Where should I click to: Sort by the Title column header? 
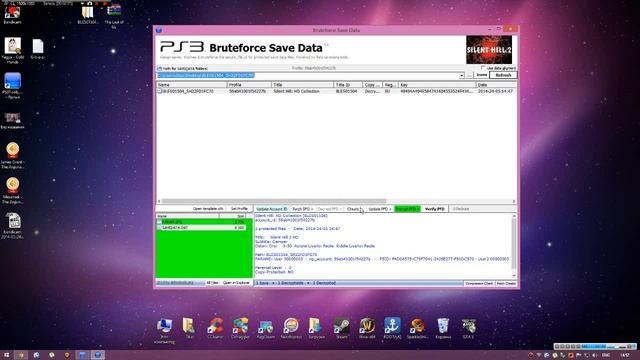point(302,85)
